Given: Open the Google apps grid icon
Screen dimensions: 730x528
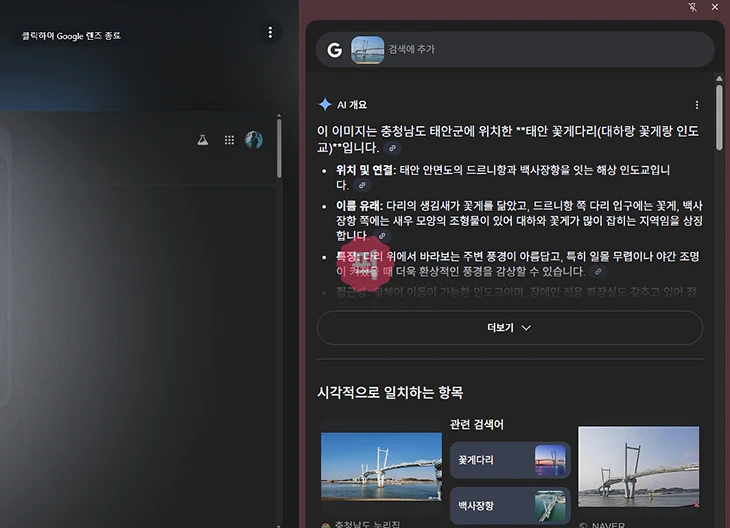Looking at the screenshot, I should pyautogui.click(x=229, y=140).
